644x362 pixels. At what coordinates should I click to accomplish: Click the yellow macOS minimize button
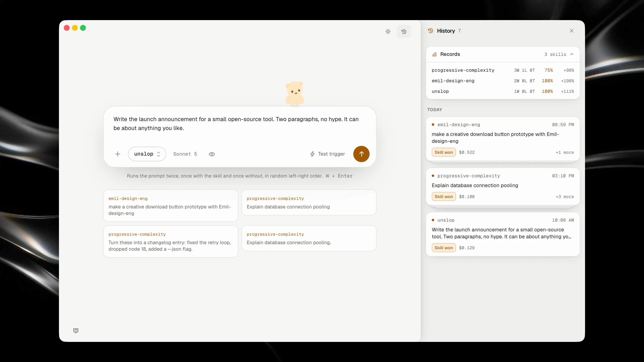(75, 28)
